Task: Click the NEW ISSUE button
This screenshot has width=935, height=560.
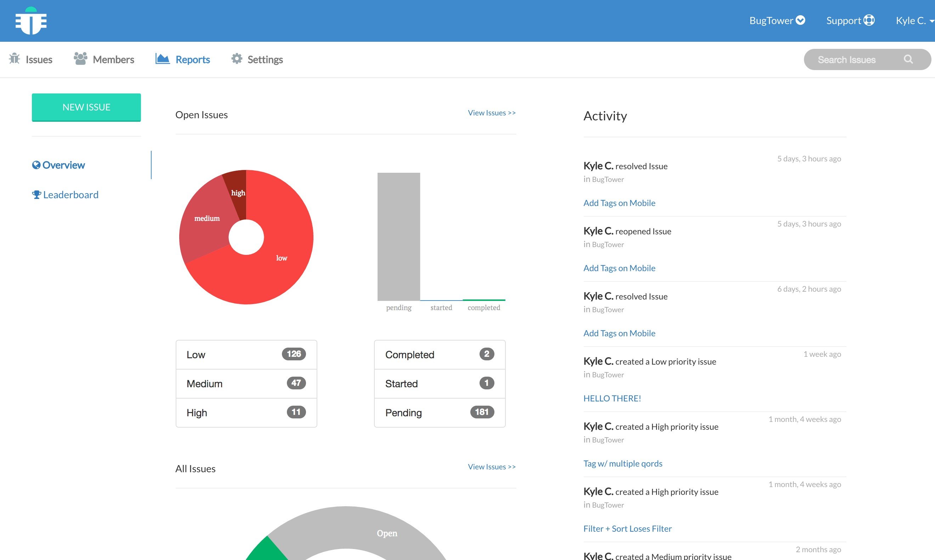Action: (x=86, y=107)
